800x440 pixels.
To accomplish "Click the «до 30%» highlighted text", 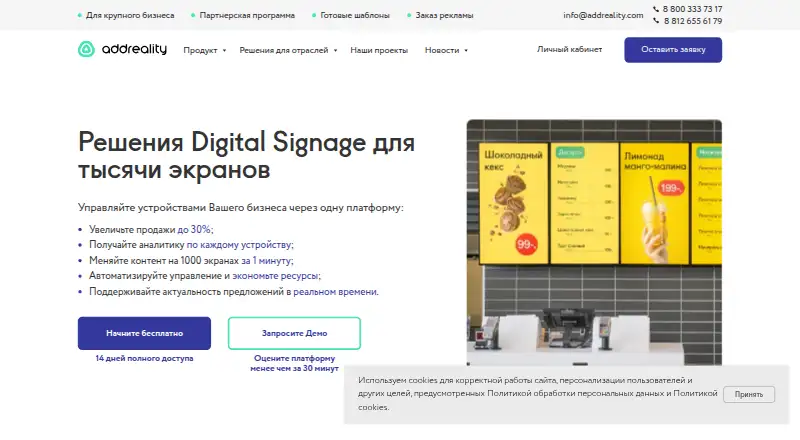I will [x=194, y=230].
